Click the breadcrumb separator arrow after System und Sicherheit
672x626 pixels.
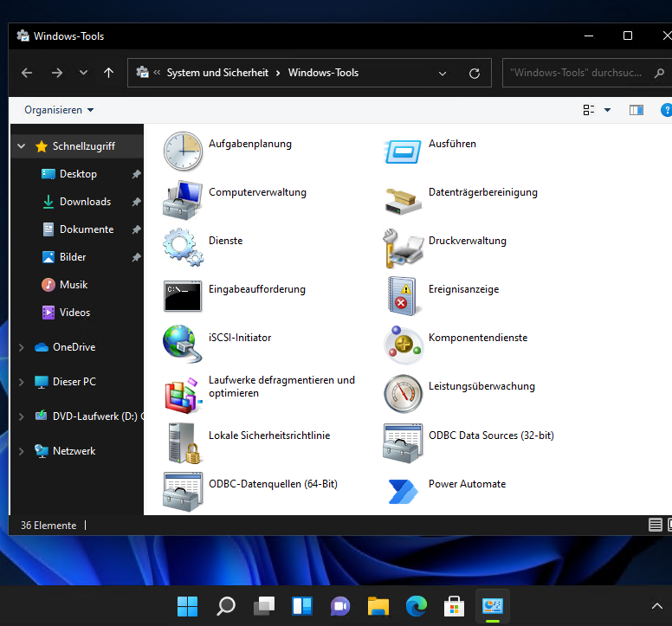tap(278, 74)
